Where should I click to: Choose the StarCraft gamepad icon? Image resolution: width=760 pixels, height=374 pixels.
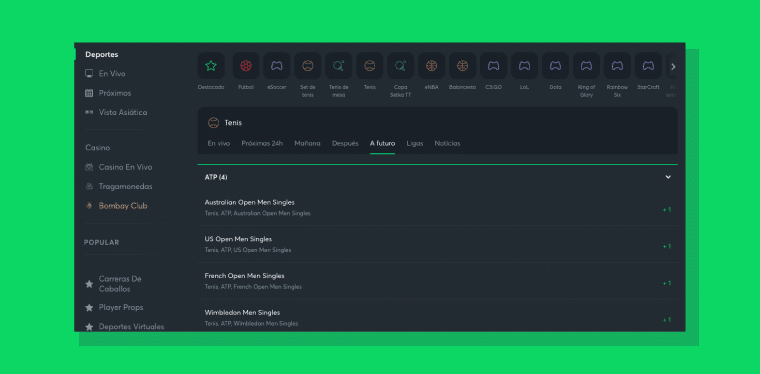[x=649, y=66]
